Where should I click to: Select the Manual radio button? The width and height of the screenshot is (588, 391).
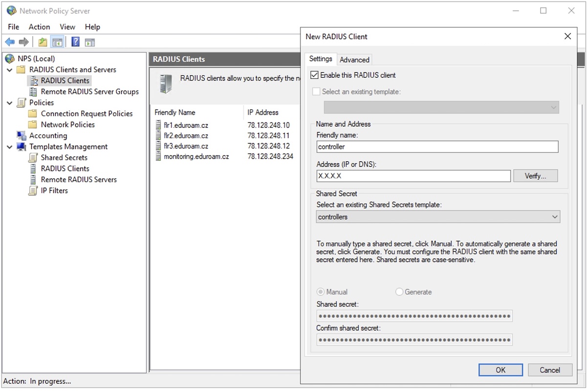coord(321,292)
